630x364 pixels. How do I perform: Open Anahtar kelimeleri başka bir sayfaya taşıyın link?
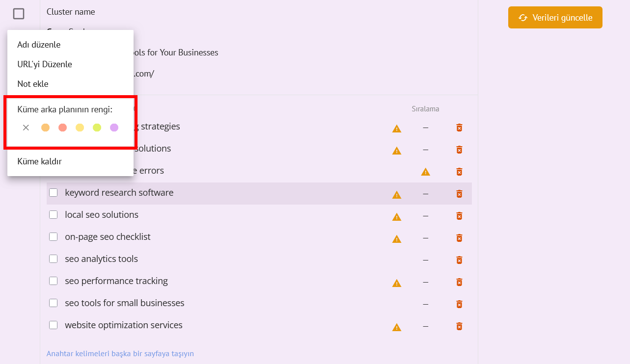[120, 353]
